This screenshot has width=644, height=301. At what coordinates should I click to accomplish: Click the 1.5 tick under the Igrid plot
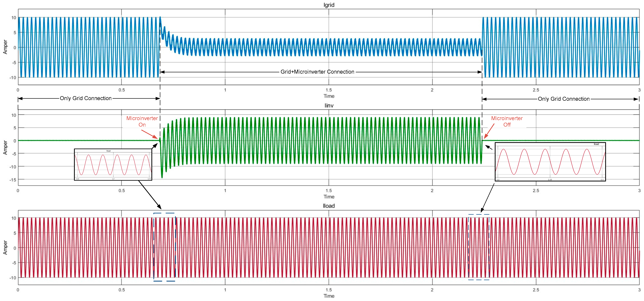click(x=329, y=90)
